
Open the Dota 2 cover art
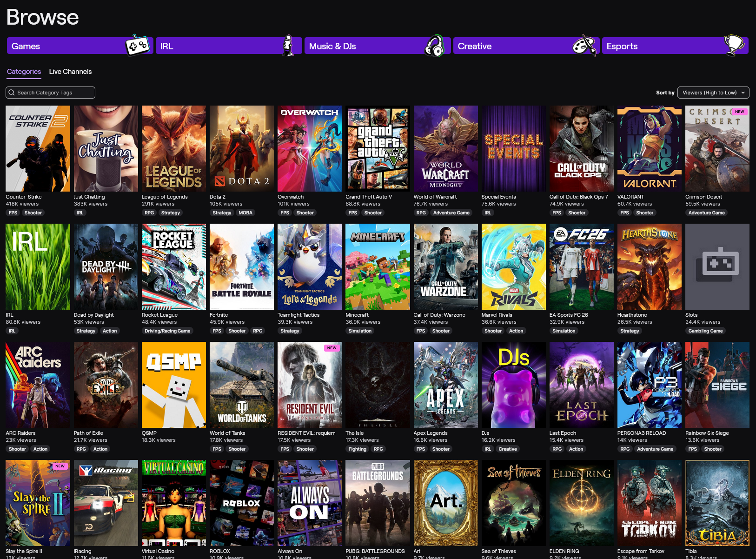(242, 148)
